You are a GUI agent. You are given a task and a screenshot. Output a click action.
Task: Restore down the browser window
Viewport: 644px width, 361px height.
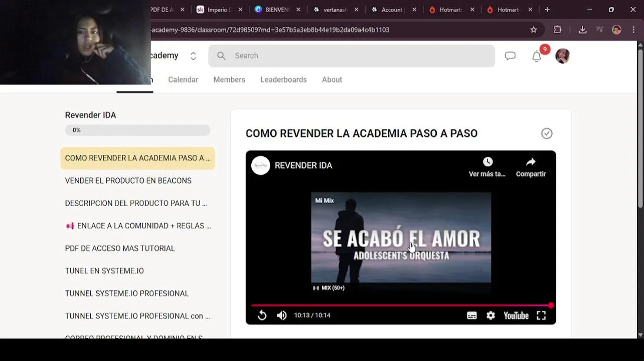(x=611, y=10)
